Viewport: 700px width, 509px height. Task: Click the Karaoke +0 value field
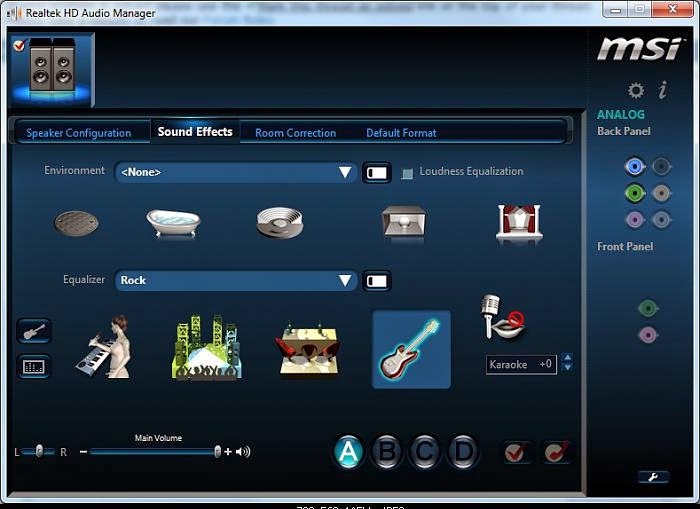click(x=521, y=364)
